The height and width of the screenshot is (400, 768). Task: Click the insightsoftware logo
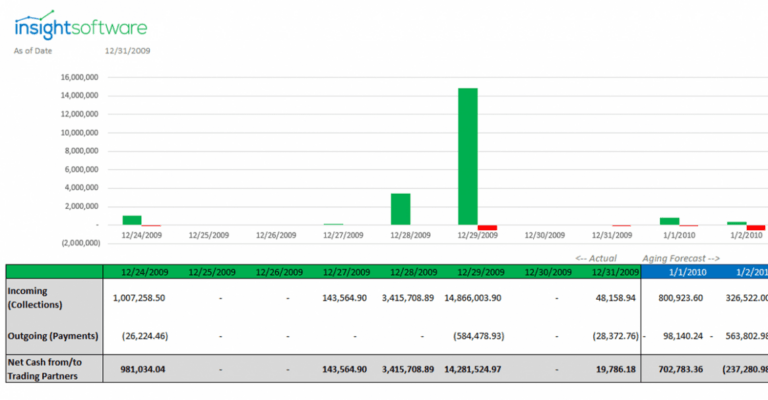pos(80,25)
